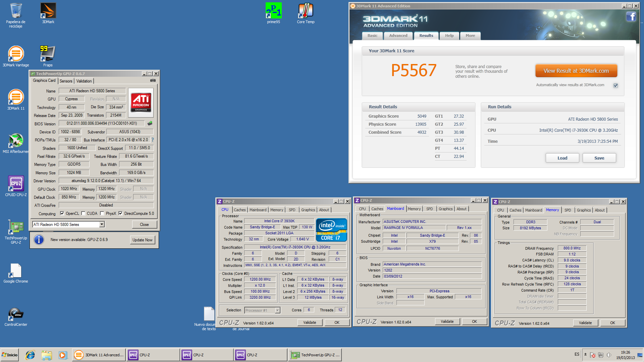Screen dimensions: 644x362
Task: Toggle the OpenCL checkbox in GPU-Z
Action: point(62,214)
